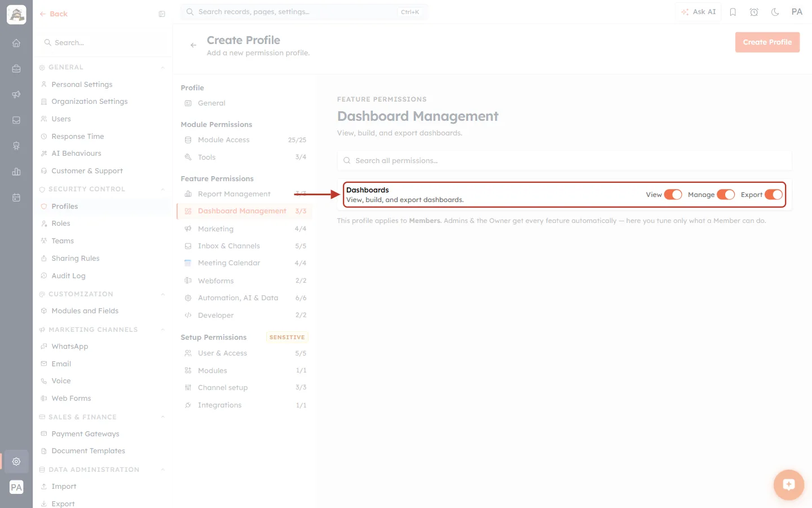
Task: Open the inbox tray icon in the rail
Action: [16, 120]
